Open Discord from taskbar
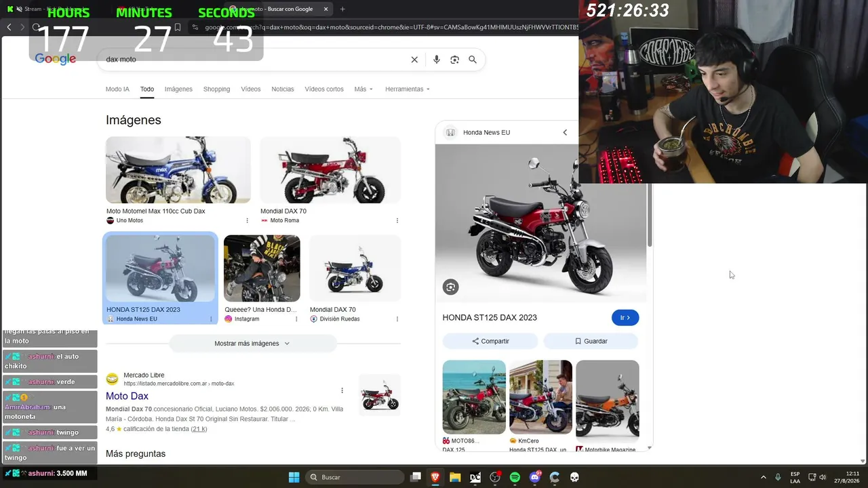This screenshot has height=488, width=868. pos(535,477)
